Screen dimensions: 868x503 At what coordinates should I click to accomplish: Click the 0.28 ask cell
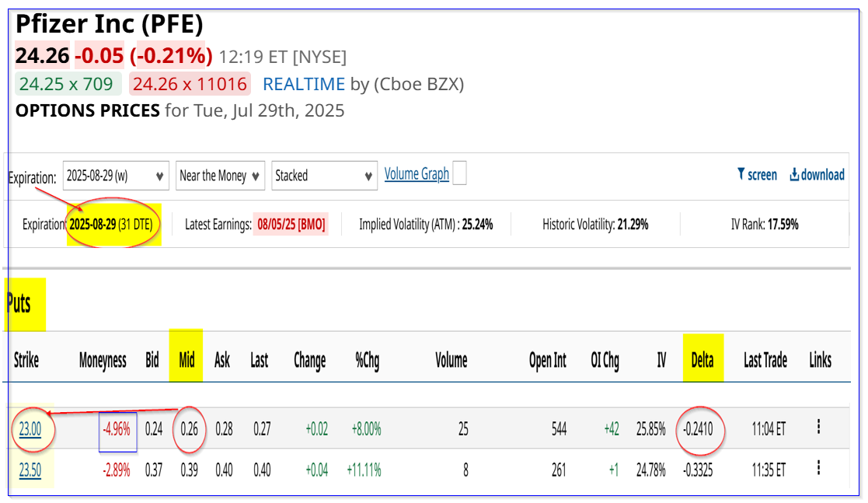[x=225, y=429]
